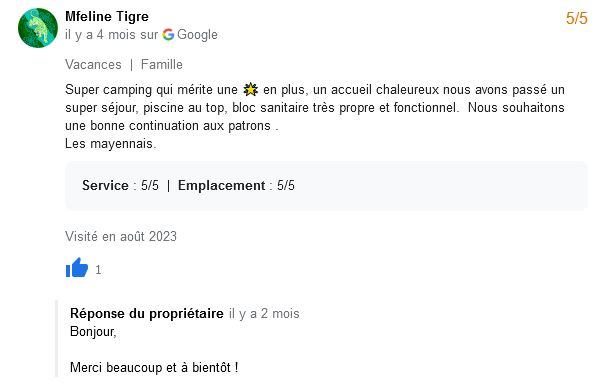Click the star emoji in the review text

pos(251,90)
